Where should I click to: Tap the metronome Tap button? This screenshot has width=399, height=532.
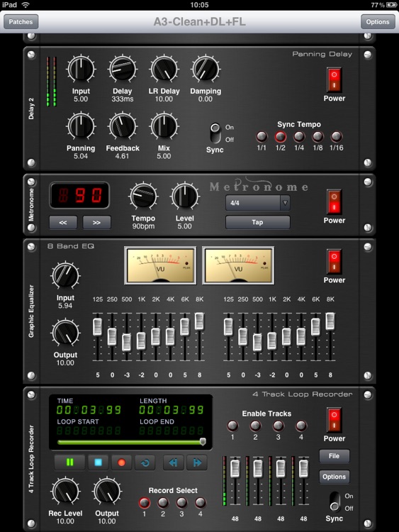pos(258,222)
